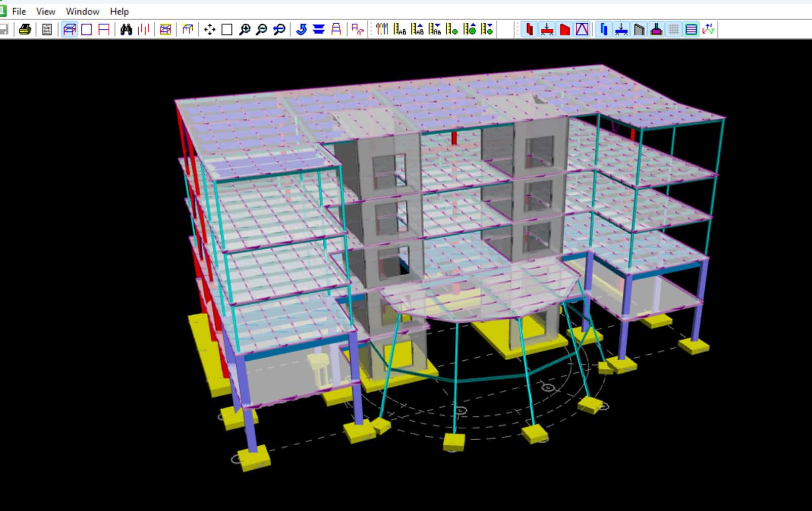This screenshot has width=812, height=511.
Task: Toggle the purple foundation display button
Action: click(656, 29)
